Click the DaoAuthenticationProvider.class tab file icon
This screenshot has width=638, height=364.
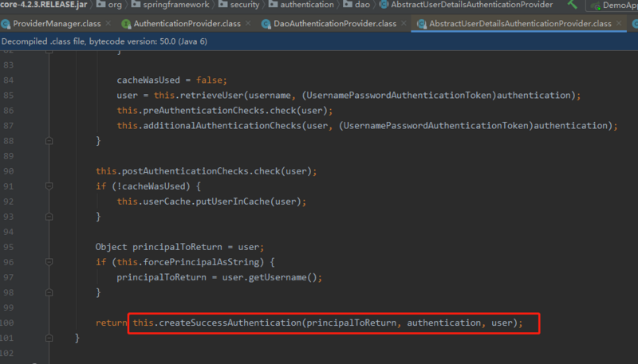(x=266, y=24)
